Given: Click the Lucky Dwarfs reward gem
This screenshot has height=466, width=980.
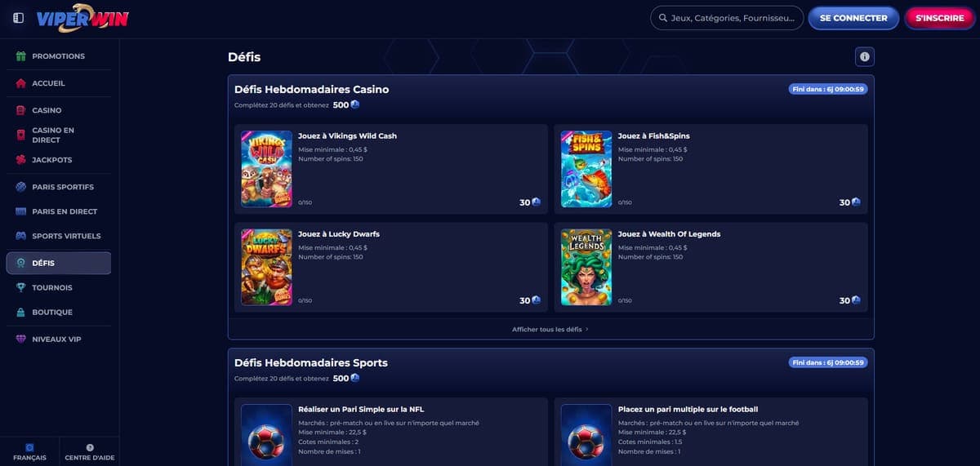Looking at the screenshot, I should [537, 300].
